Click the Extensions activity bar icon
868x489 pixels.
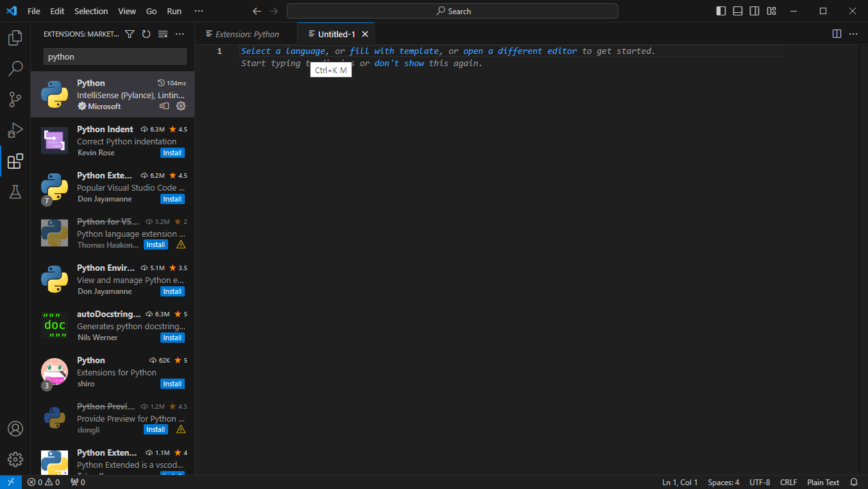15,161
